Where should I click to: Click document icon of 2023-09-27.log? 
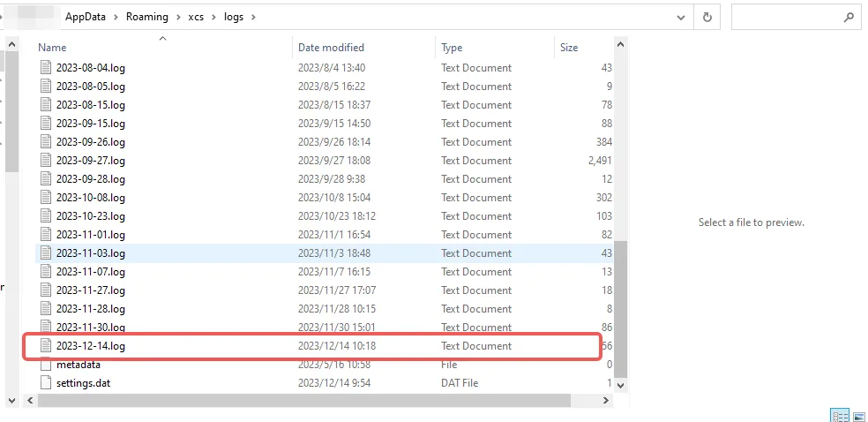(45, 161)
